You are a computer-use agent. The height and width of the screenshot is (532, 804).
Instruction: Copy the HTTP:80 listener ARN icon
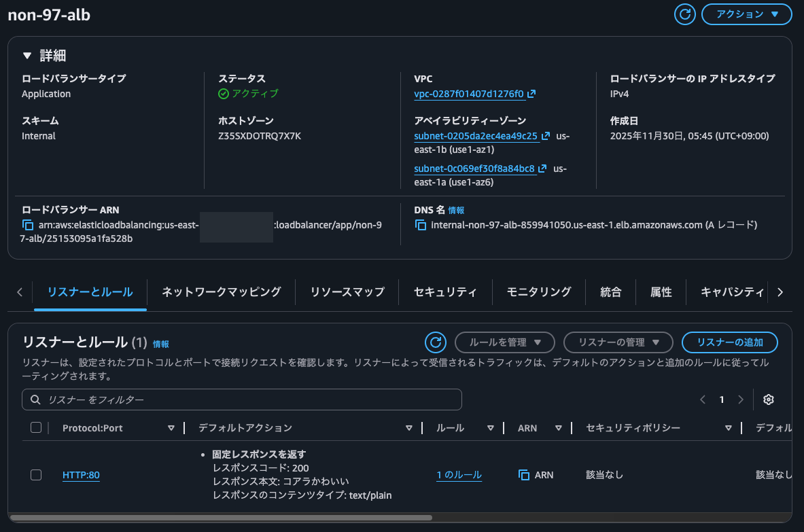pos(524,475)
